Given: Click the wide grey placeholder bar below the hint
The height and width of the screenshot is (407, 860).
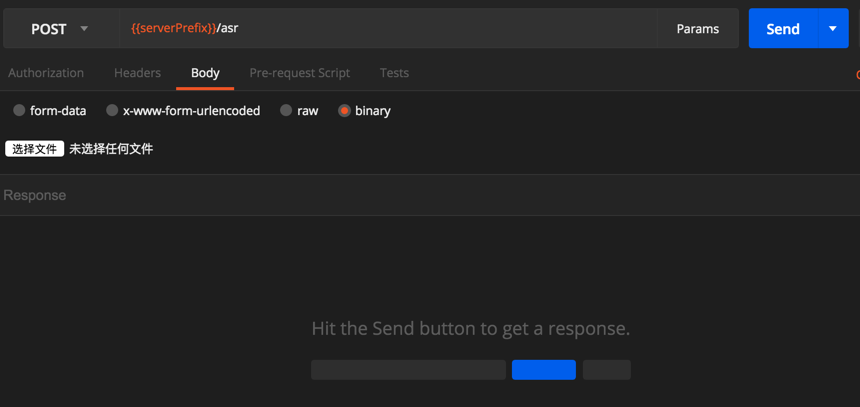Looking at the screenshot, I should [x=408, y=370].
